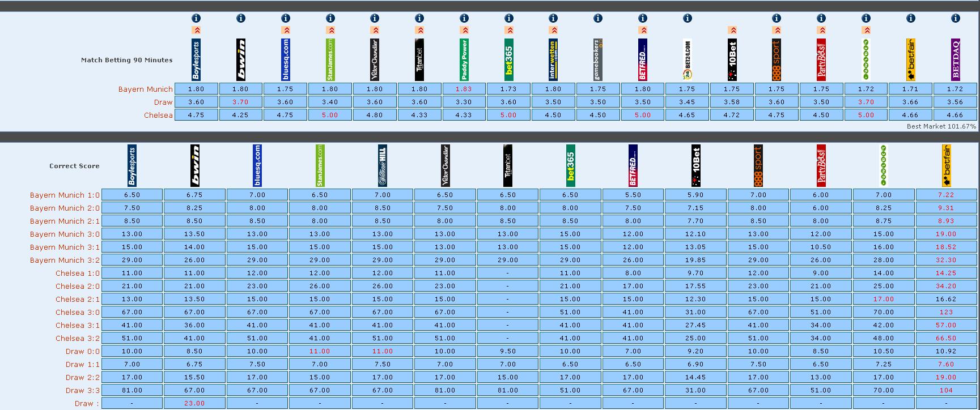This screenshot has height=410, width=980.
Task: Click the Bayern Munich match betting row label
Action: [x=145, y=89]
